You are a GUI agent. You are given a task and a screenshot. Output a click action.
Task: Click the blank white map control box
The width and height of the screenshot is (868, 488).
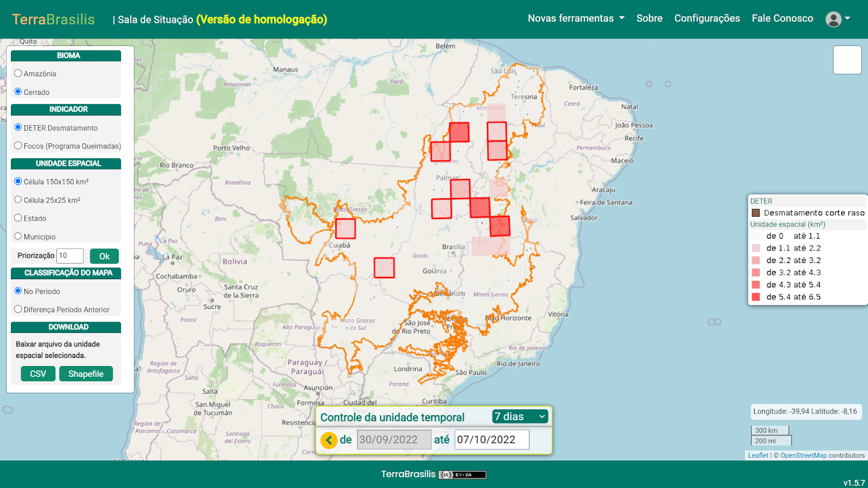click(x=847, y=60)
